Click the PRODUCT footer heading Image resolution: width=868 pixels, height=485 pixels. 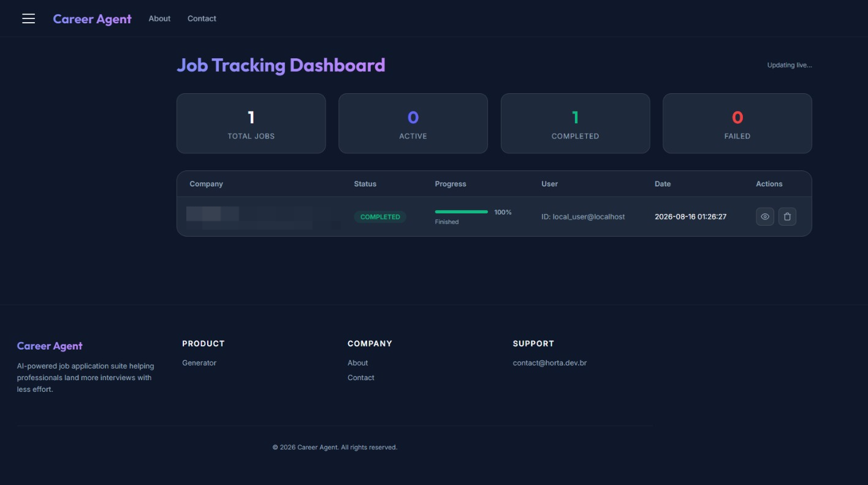tap(204, 343)
